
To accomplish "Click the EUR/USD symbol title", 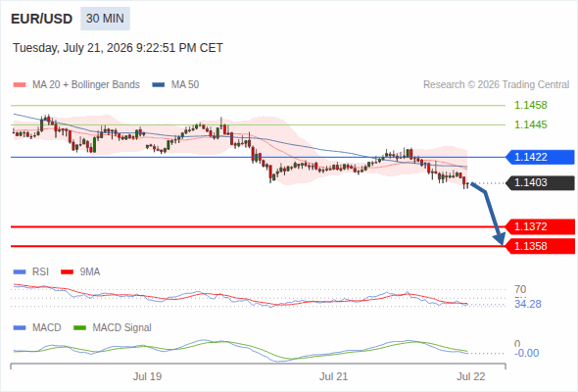I will (x=42, y=19).
